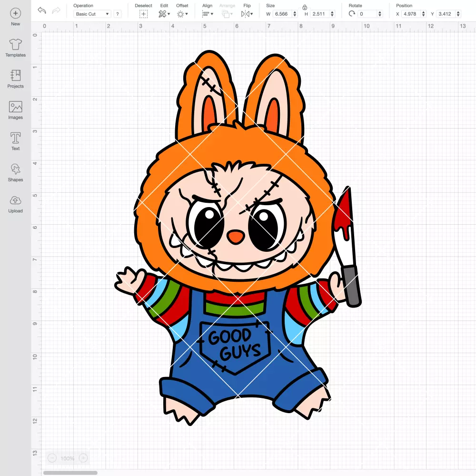Click the Position Y field

(x=446, y=14)
